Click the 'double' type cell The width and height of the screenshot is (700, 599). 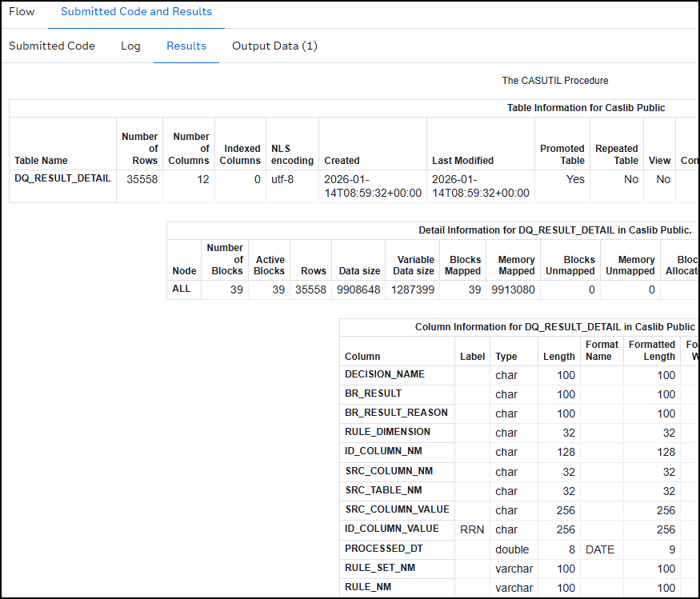coord(512,550)
